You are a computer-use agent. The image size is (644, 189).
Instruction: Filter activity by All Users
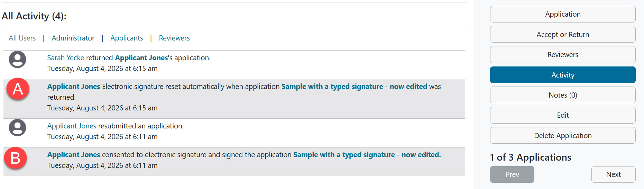coord(22,38)
